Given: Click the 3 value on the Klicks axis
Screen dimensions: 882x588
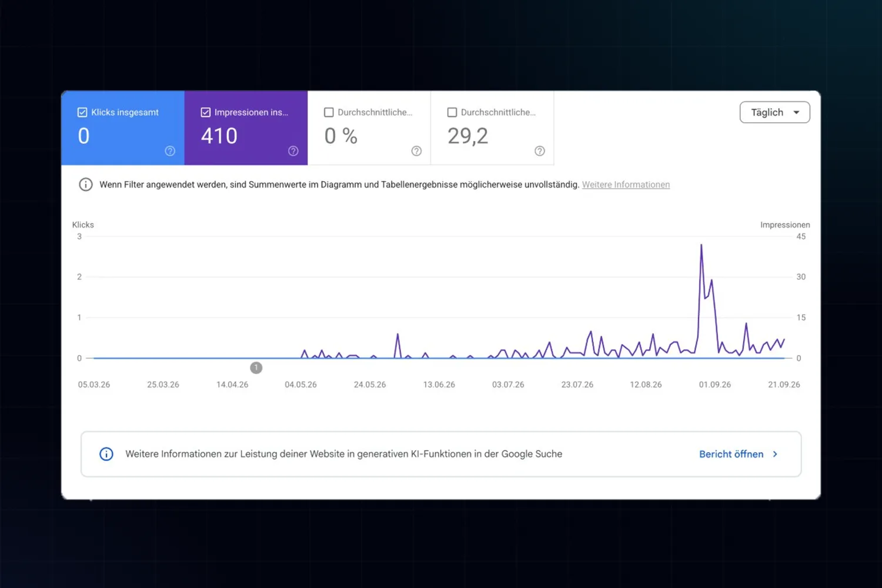Looking at the screenshot, I should [79, 236].
